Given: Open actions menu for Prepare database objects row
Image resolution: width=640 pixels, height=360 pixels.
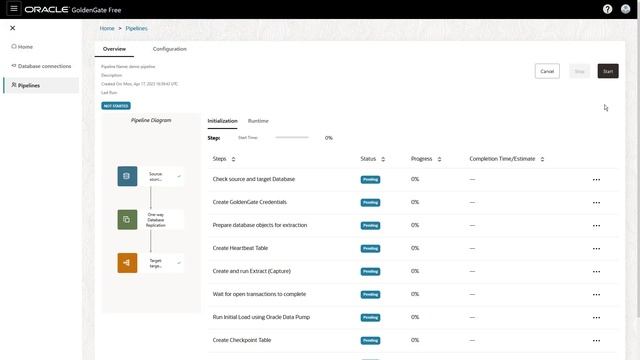Looking at the screenshot, I should (596, 226).
